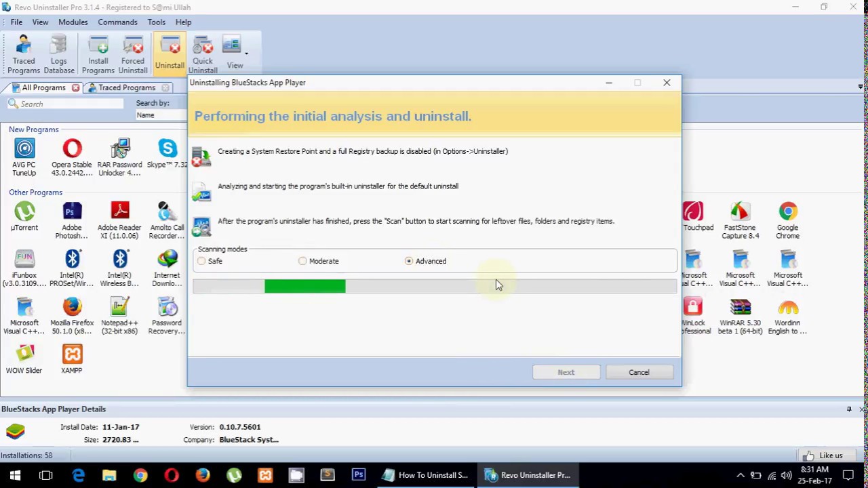Select WinRAR 5.30 beta 1 program
868x488 pixels.
point(741,316)
